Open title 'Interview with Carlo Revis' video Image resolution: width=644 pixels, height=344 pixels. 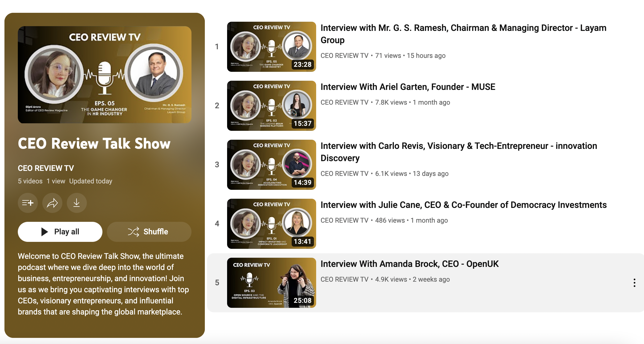click(x=459, y=152)
